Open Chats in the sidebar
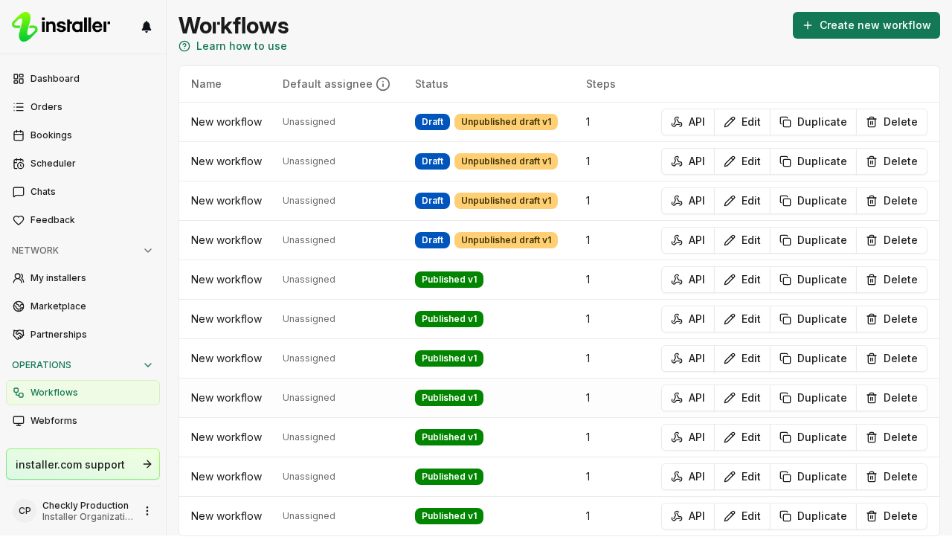 83,192
